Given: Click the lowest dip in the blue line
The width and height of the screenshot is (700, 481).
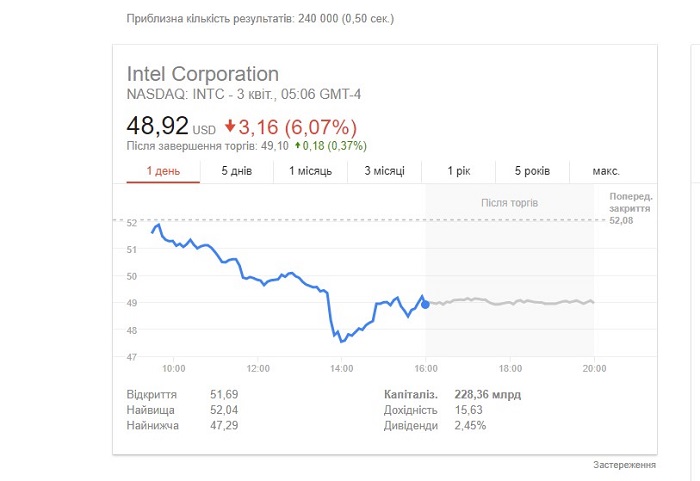Looking at the screenshot, I should tap(342, 342).
